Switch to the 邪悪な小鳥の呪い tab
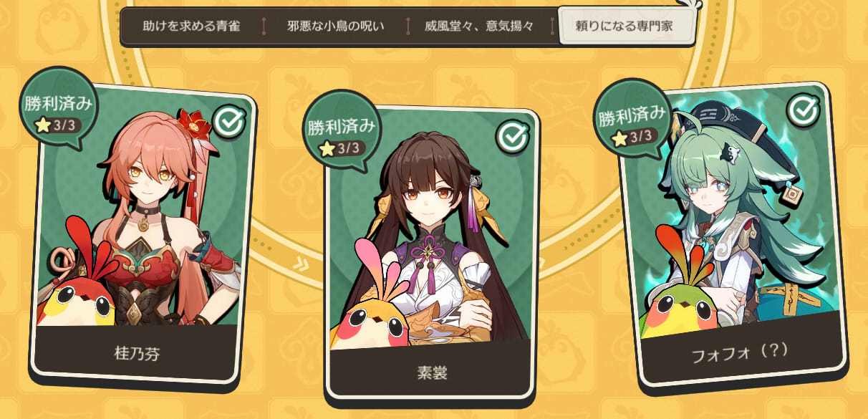 click(335, 27)
